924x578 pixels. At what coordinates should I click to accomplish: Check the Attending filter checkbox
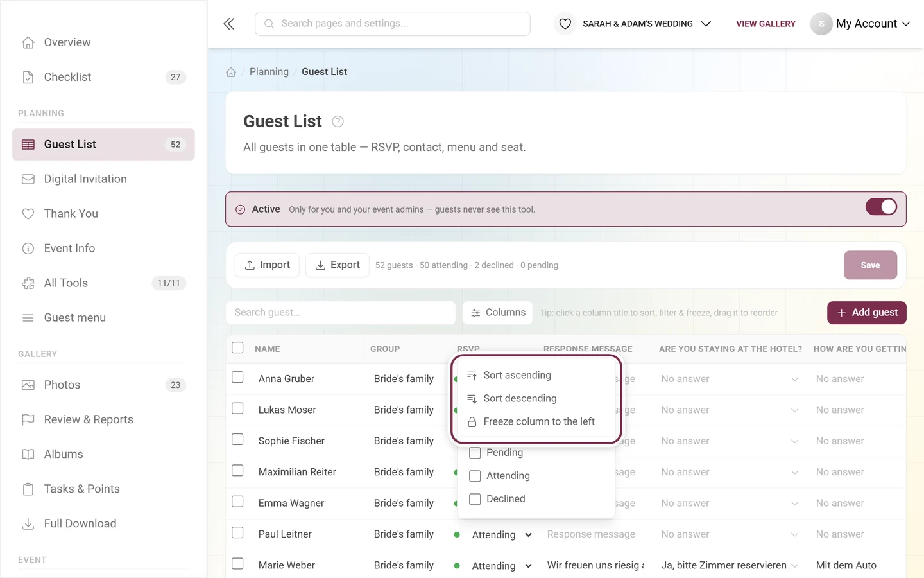[x=475, y=476]
